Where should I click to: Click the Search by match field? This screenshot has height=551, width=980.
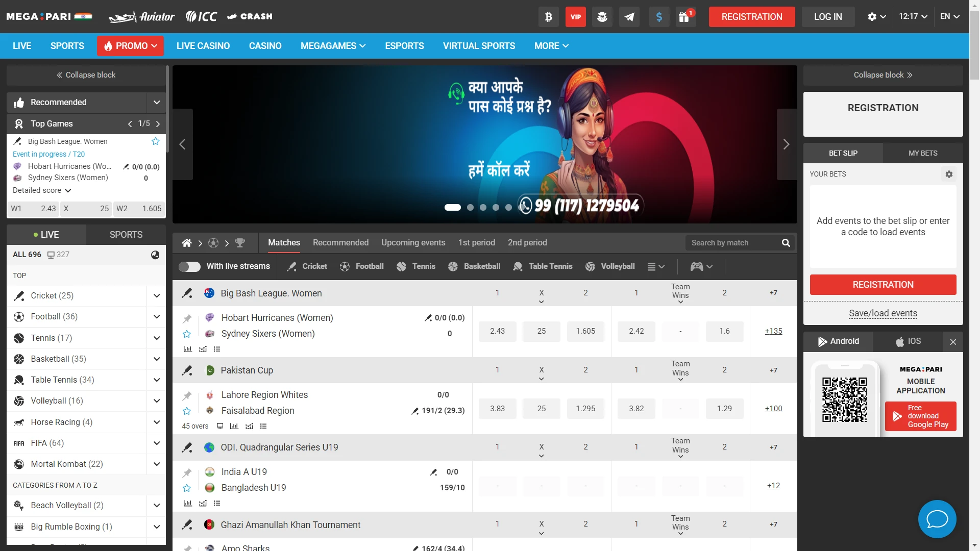733,243
